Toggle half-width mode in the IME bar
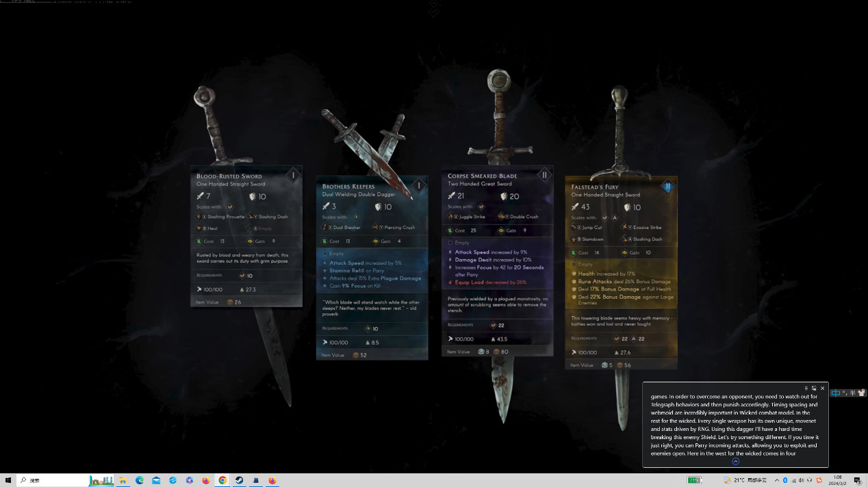Image resolution: width=868 pixels, height=487 pixels. pyautogui.click(x=852, y=393)
